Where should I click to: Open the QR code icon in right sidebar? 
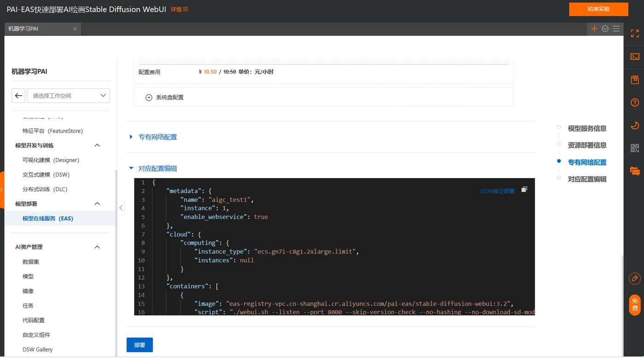tap(635, 148)
